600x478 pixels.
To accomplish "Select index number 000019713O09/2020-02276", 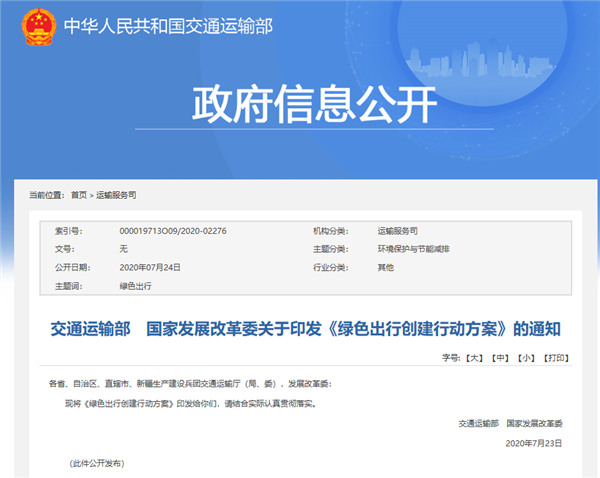I will (x=173, y=231).
